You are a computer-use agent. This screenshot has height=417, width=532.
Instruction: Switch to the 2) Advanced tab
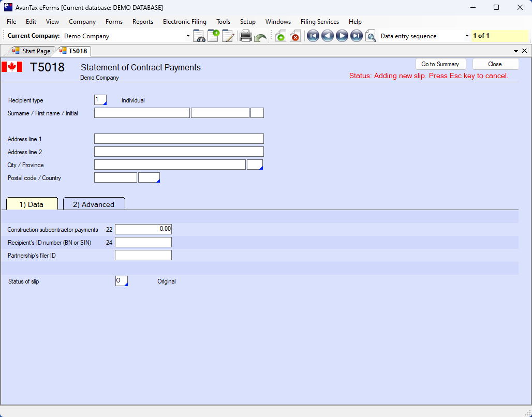tap(94, 204)
